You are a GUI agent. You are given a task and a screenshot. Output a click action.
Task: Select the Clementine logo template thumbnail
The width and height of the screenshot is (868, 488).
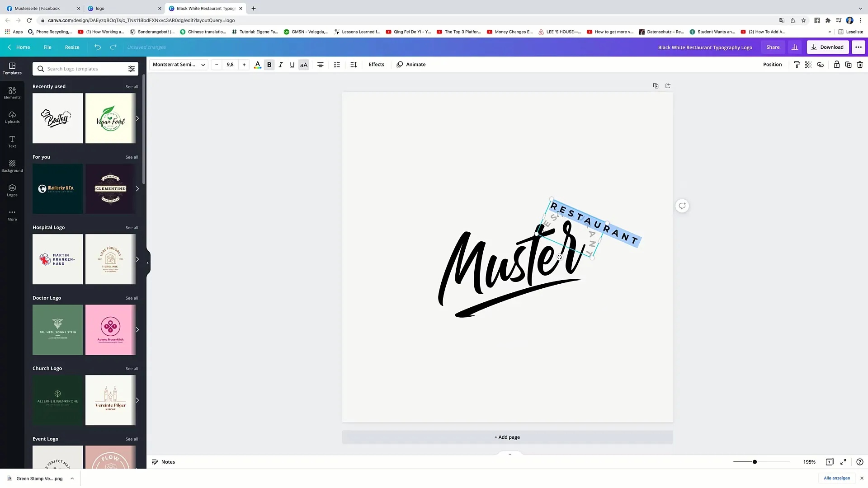(110, 189)
